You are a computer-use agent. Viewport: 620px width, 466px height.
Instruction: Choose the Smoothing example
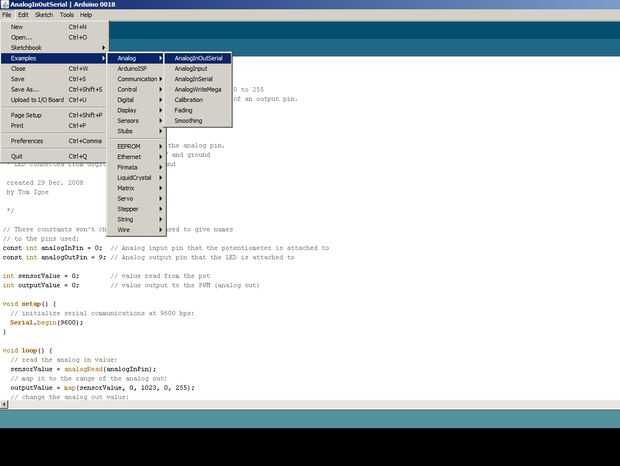(x=188, y=121)
